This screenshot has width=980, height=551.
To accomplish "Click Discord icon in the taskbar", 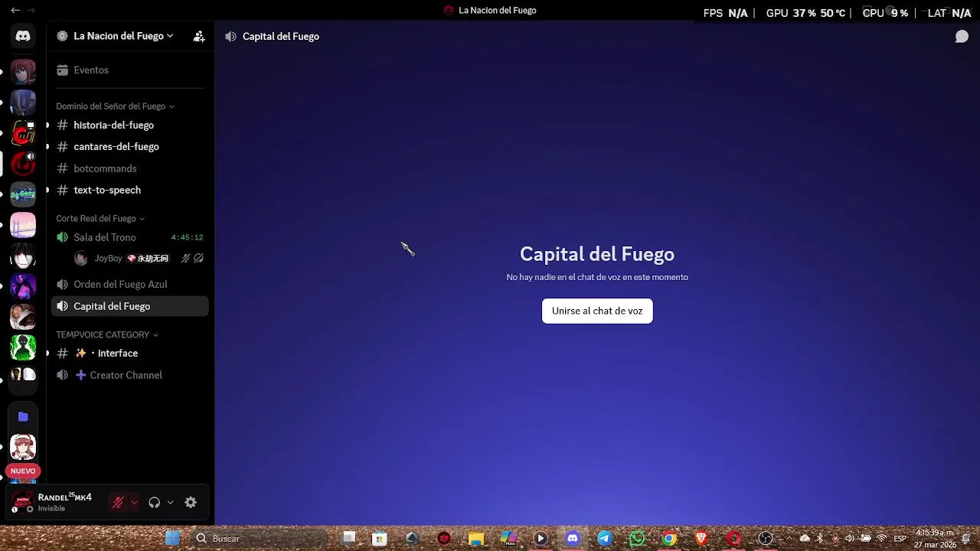I will click(572, 539).
